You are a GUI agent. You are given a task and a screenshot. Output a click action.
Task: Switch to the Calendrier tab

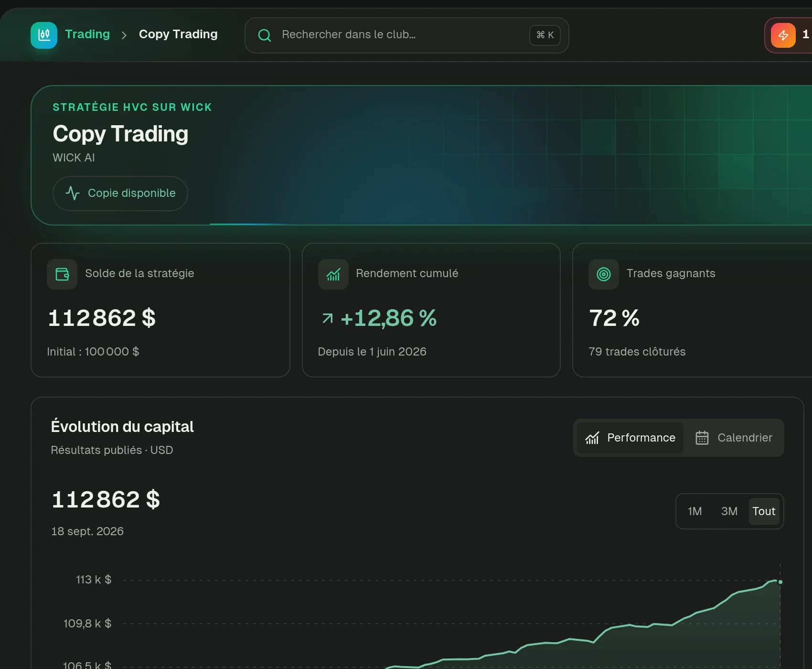tap(734, 438)
